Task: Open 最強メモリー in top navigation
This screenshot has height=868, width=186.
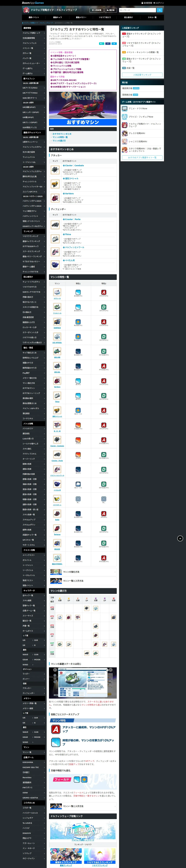Action: (81, 17)
